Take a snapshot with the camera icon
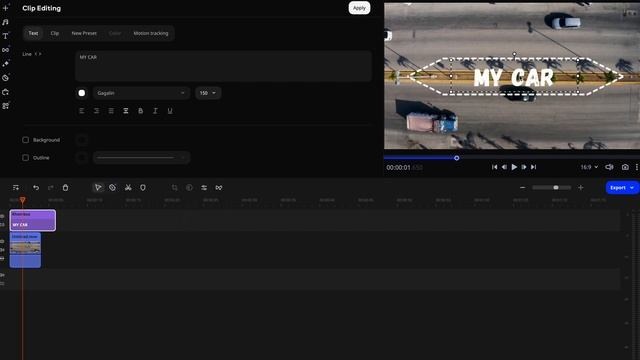640x360 pixels. [625, 167]
